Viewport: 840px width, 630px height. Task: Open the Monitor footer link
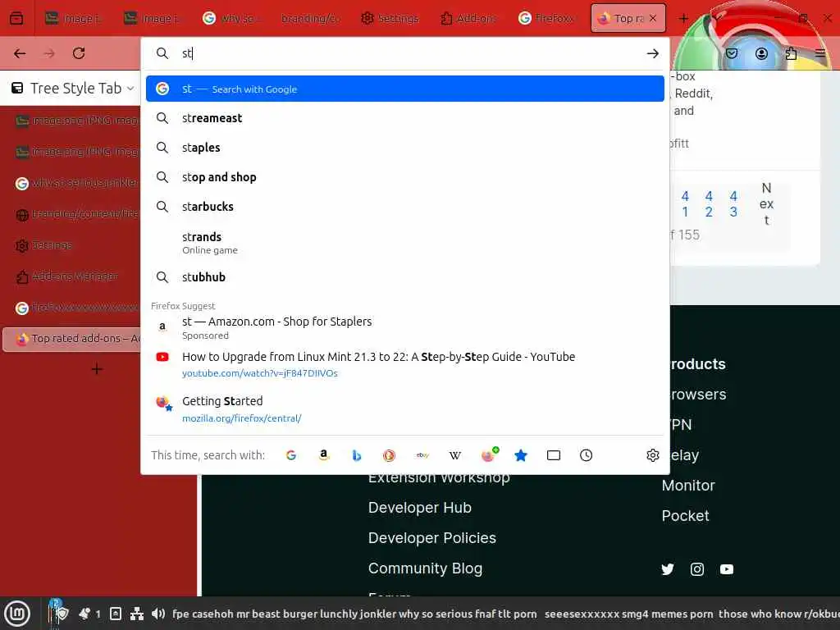point(688,486)
